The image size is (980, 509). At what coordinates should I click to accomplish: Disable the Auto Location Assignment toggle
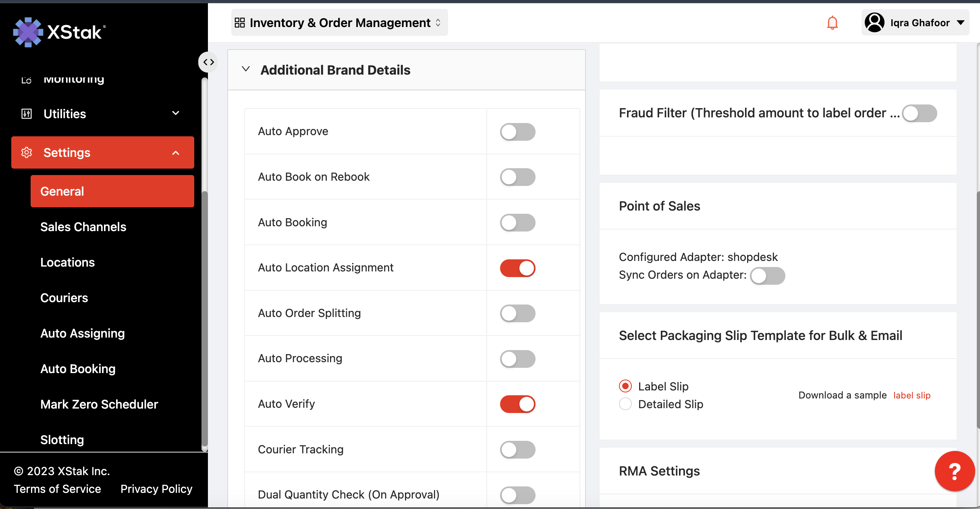point(517,268)
